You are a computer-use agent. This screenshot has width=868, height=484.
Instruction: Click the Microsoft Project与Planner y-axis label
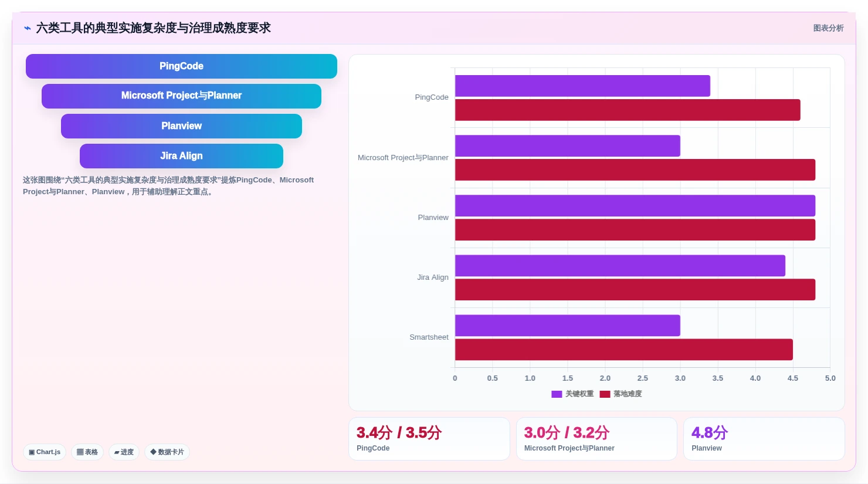click(x=403, y=158)
